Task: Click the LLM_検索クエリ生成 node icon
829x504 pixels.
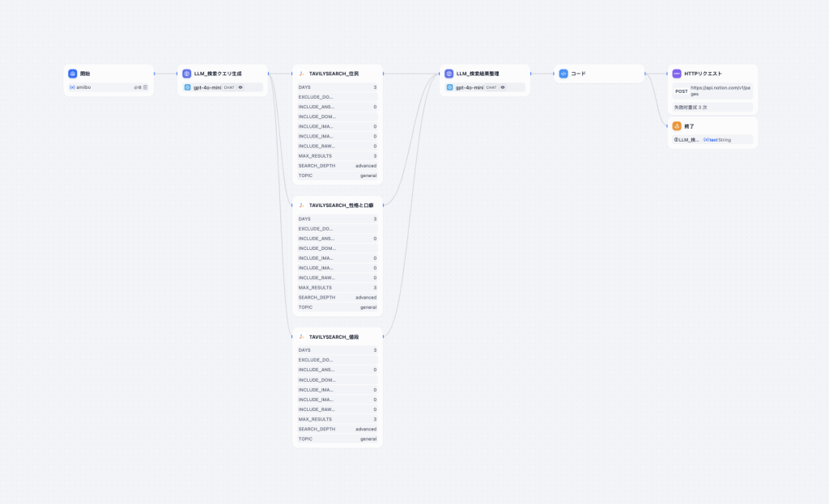Action: tap(187, 74)
